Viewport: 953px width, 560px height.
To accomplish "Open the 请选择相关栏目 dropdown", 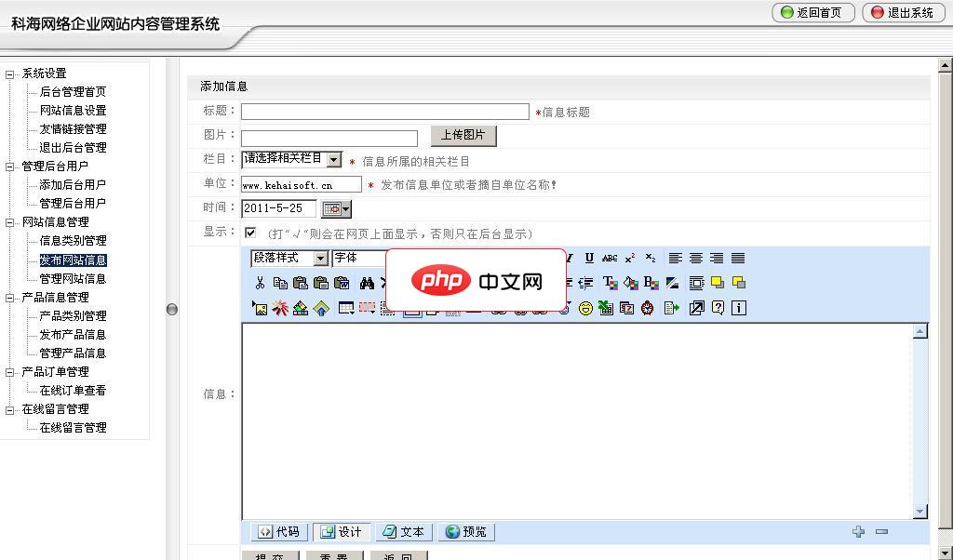I will click(291, 159).
